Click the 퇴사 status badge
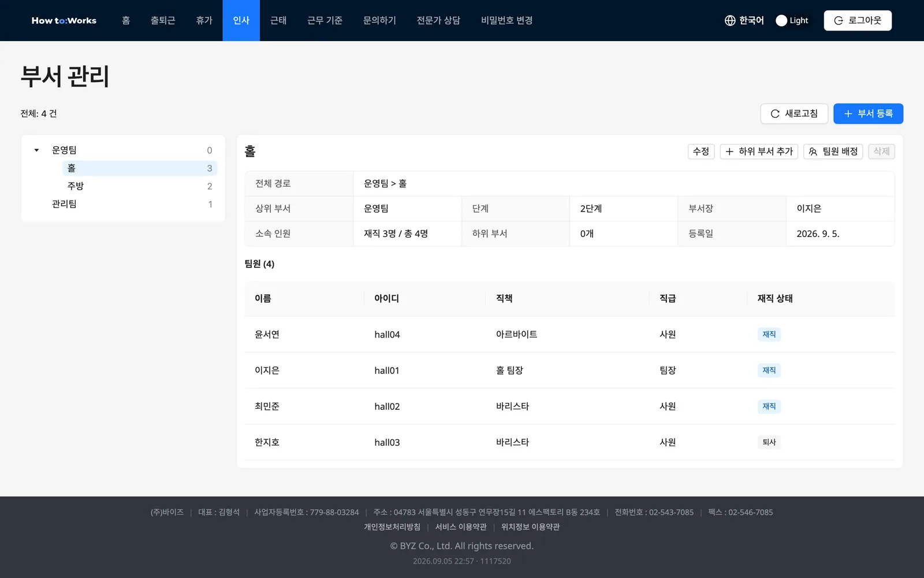Viewport: 924px width, 578px height. 769,442
